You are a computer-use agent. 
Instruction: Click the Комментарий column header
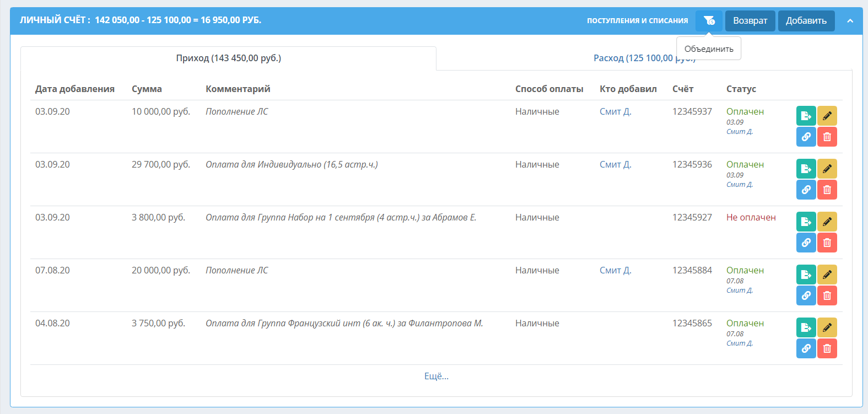238,89
